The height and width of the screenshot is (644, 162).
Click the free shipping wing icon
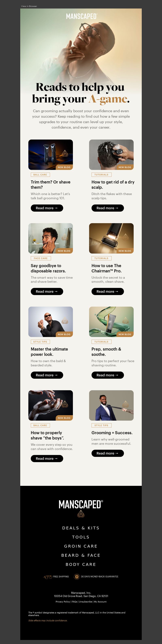pos(48,577)
